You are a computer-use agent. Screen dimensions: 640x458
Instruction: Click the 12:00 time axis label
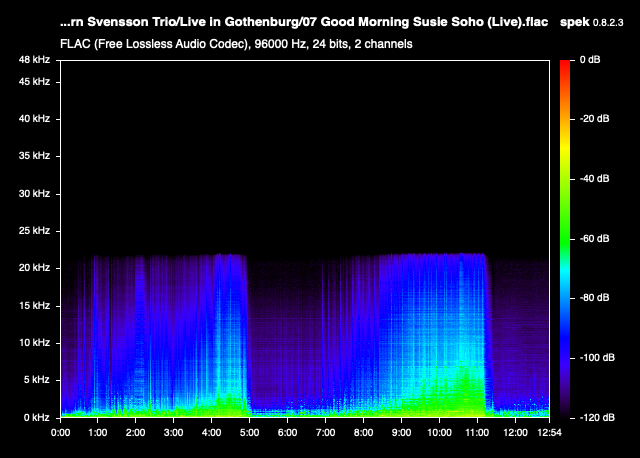[515, 433]
